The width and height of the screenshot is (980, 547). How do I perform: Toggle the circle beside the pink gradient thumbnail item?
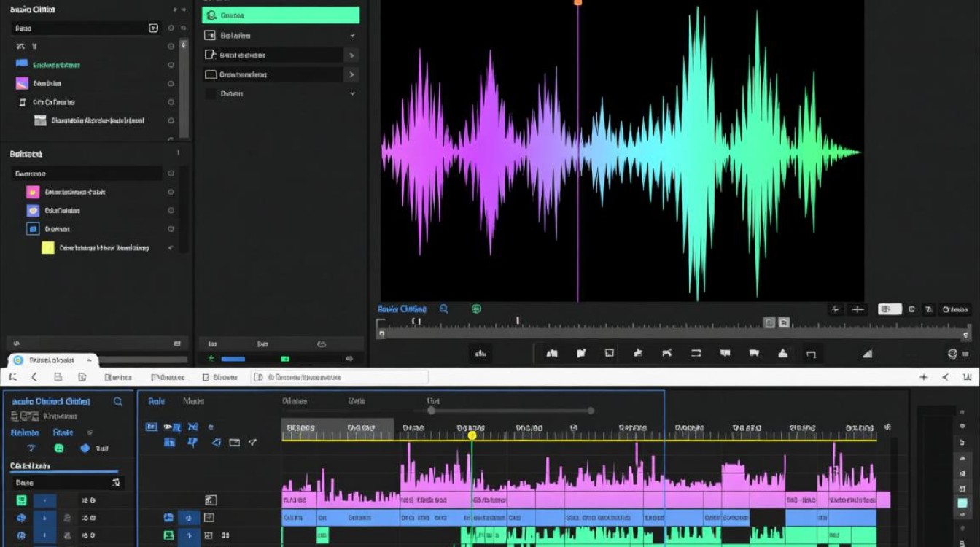click(x=171, y=84)
